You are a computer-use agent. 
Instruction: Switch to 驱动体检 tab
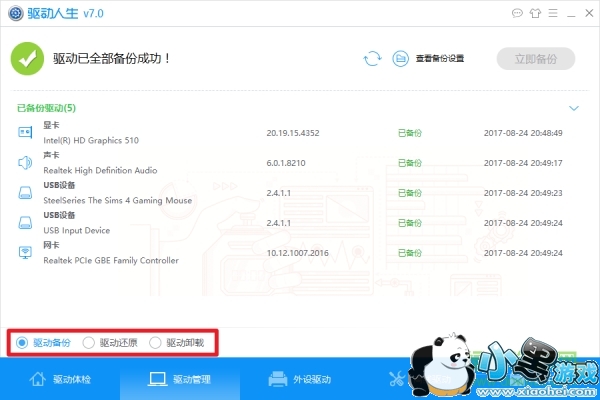[x=60, y=379]
